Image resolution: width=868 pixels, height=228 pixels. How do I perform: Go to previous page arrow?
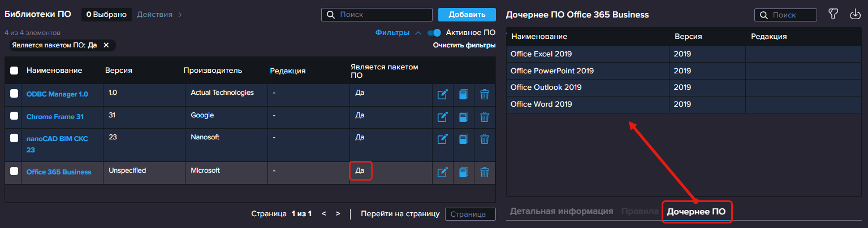[x=323, y=214]
